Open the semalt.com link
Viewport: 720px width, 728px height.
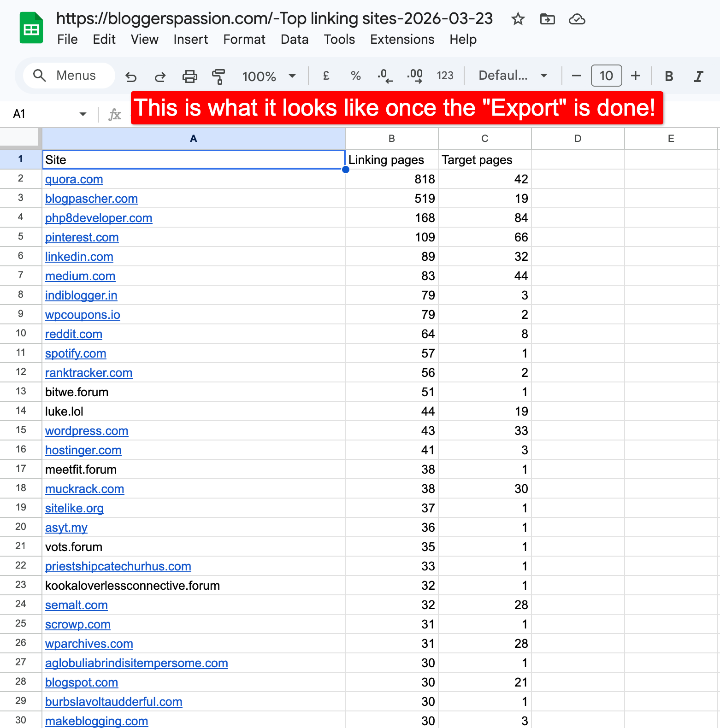pyautogui.click(x=77, y=605)
